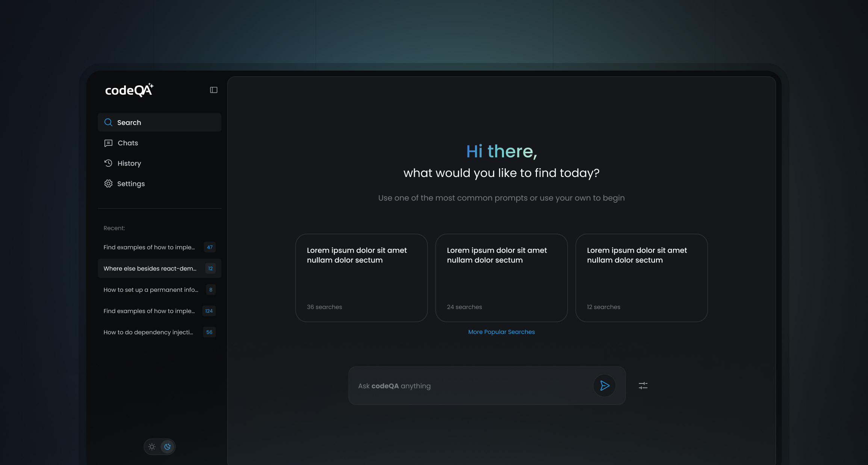Click the 56 count badge

(209, 332)
